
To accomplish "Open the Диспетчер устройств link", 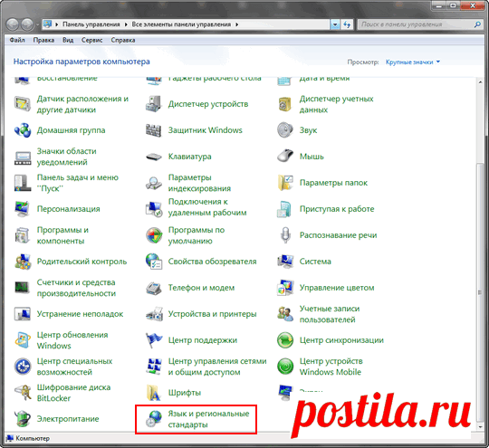I will [208, 104].
